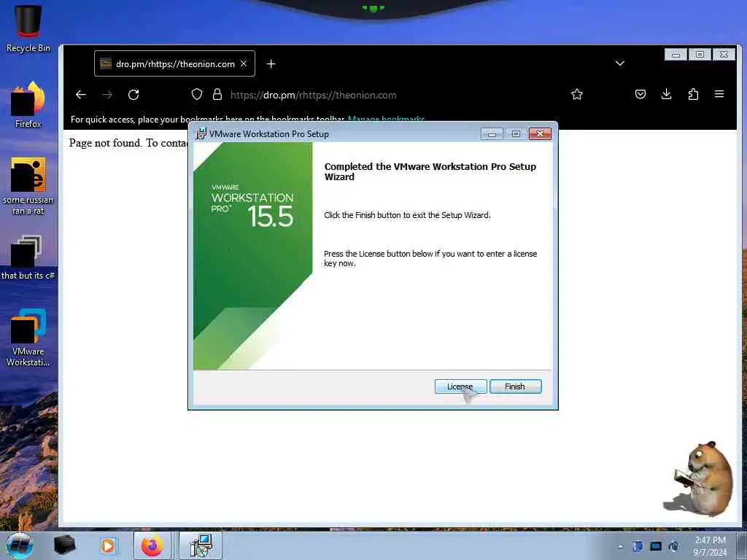
Task: Open Firefox downloads panel
Action: click(x=667, y=94)
